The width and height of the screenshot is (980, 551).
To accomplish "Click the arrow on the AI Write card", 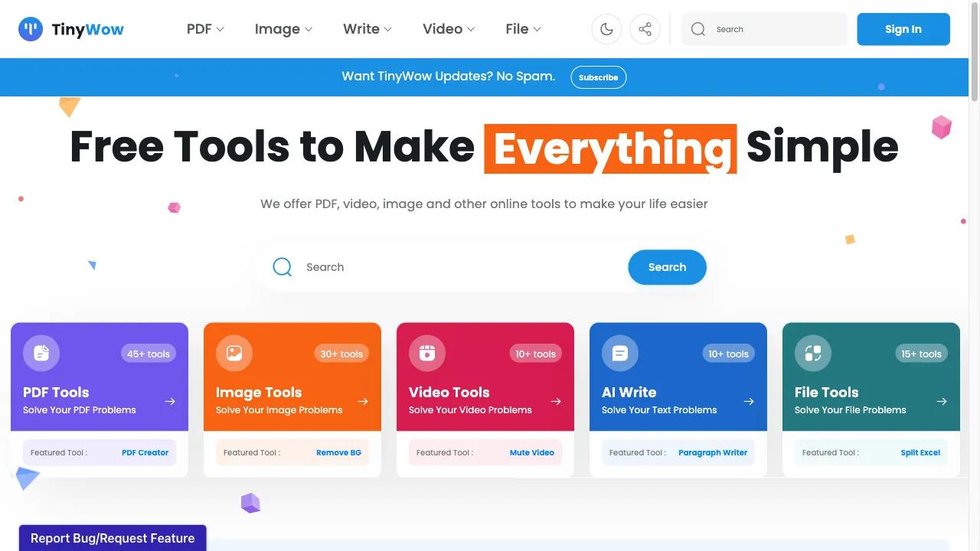I will [749, 401].
